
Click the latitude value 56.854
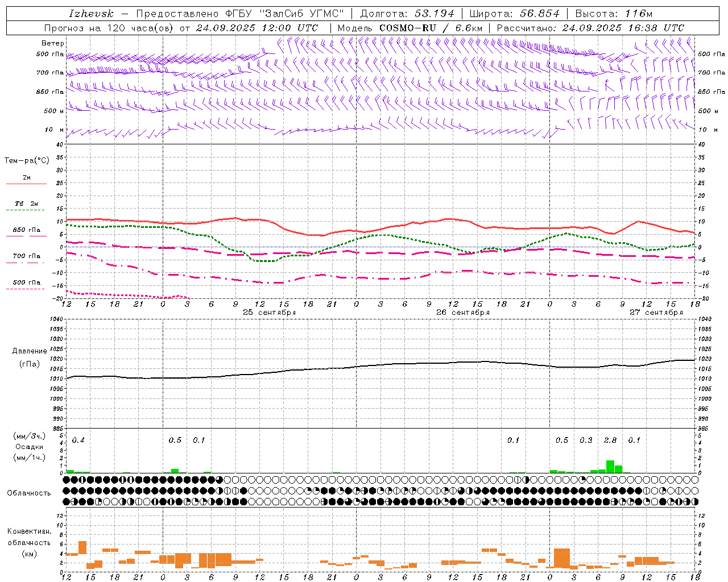point(540,14)
